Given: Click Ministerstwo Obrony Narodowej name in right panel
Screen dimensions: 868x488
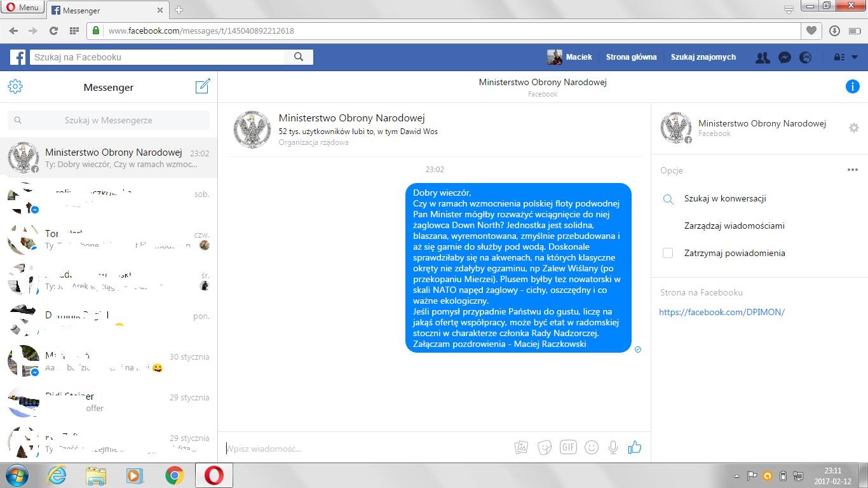Looking at the screenshot, I should click(x=762, y=123).
